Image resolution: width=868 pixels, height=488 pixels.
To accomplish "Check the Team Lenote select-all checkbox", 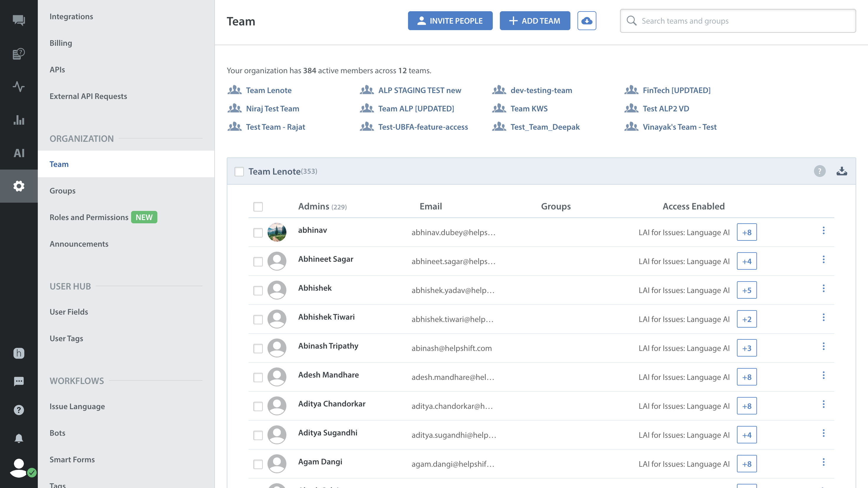I will click(239, 171).
